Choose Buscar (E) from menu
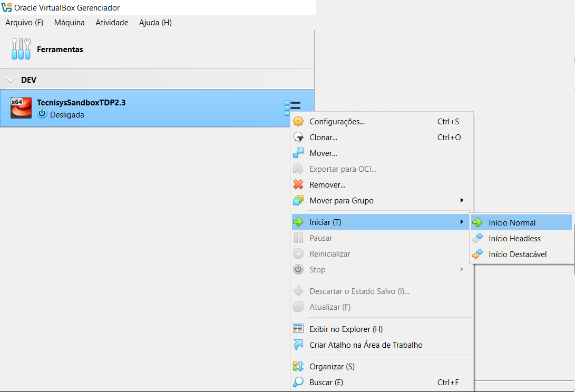The width and height of the screenshot is (575, 392). point(381,382)
